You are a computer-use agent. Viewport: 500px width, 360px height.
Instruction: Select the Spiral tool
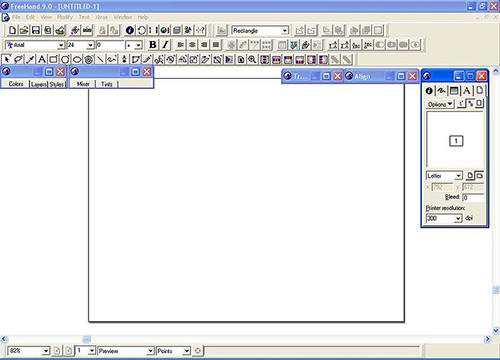89,59
